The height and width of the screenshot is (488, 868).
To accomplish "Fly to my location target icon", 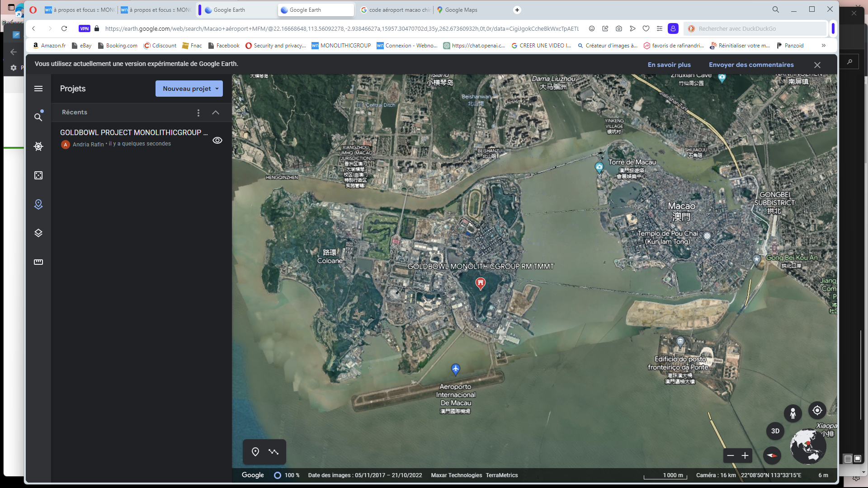I will 817,410.
